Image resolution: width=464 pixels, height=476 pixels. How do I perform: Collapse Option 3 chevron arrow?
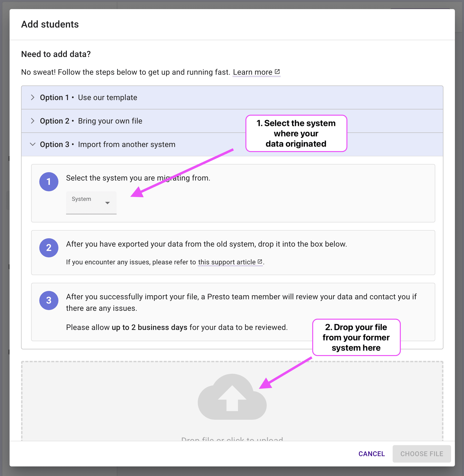click(x=33, y=144)
